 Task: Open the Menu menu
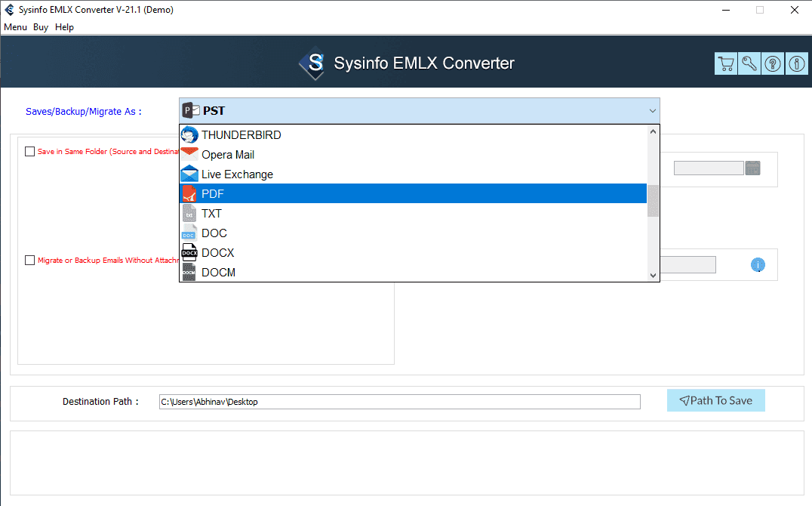[x=16, y=27]
